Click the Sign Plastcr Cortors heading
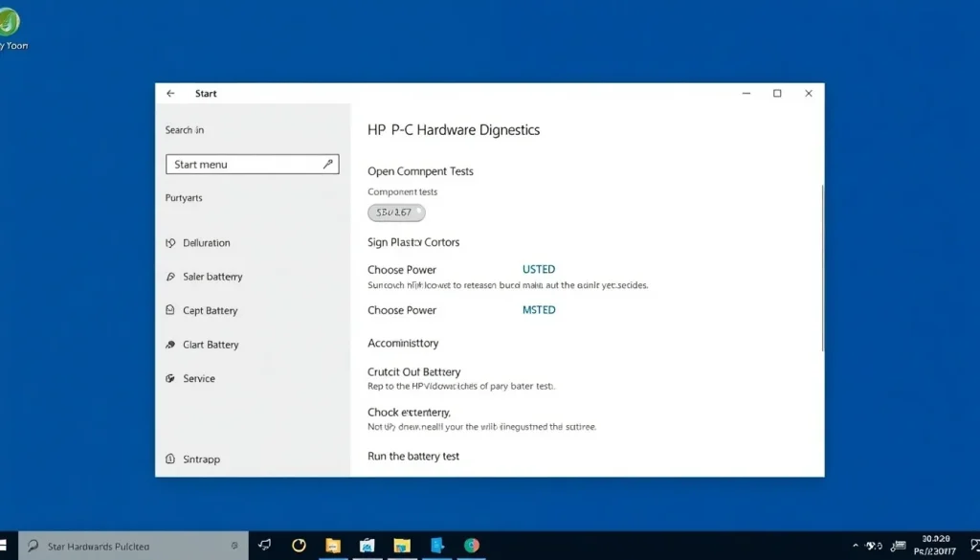This screenshot has width=980, height=560. coord(413,242)
